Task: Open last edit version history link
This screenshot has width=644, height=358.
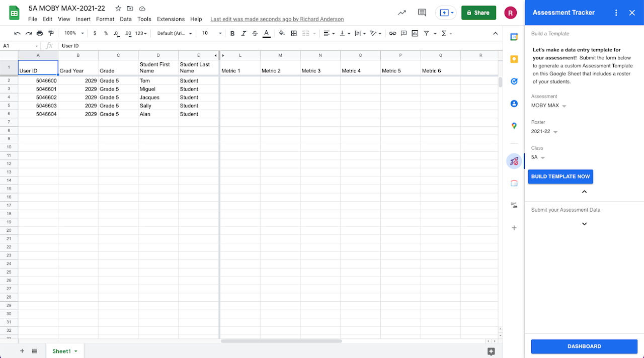Action: click(277, 19)
